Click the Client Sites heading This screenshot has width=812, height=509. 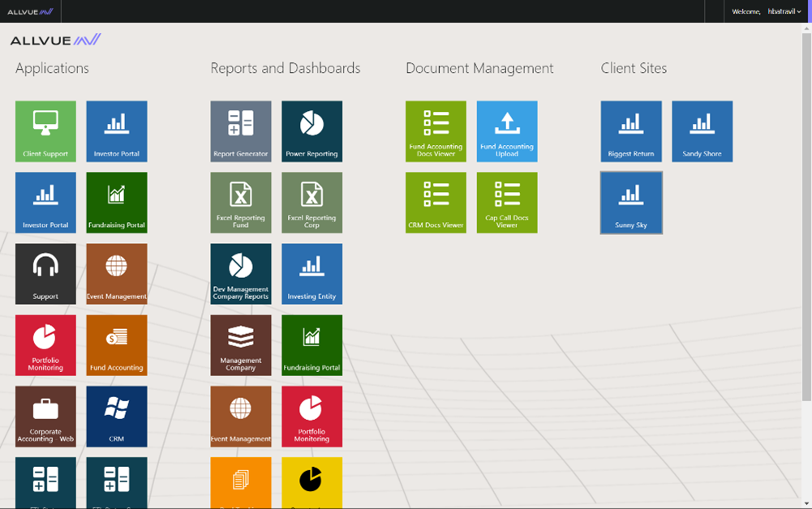coord(634,68)
